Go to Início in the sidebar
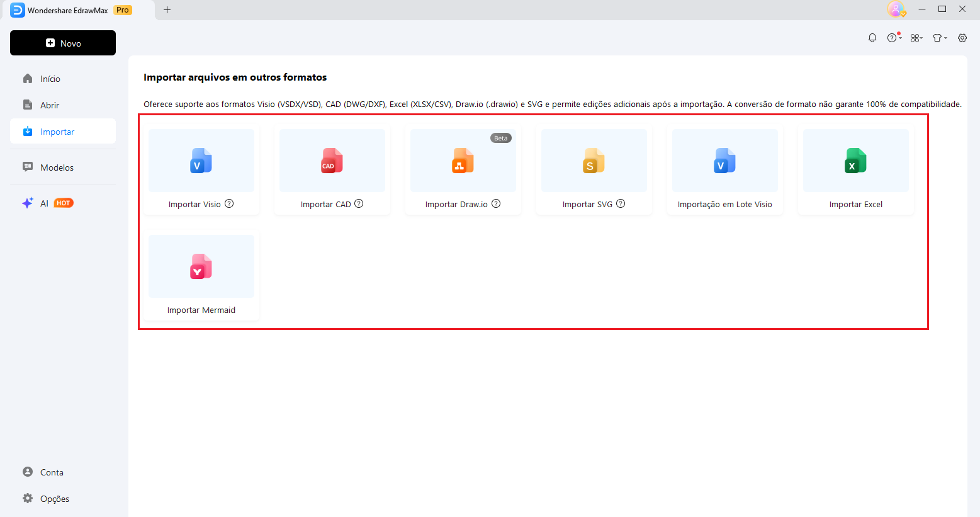The image size is (980, 517). (x=50, y=79)
